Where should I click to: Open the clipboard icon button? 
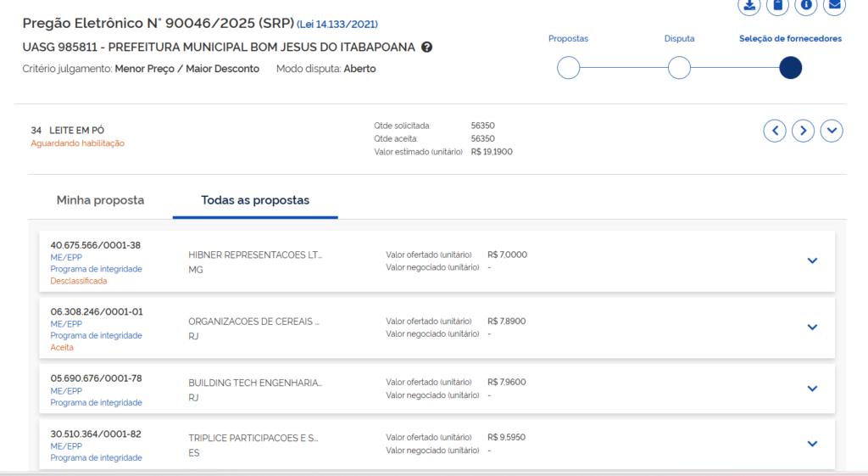click(x=778, y=6)
